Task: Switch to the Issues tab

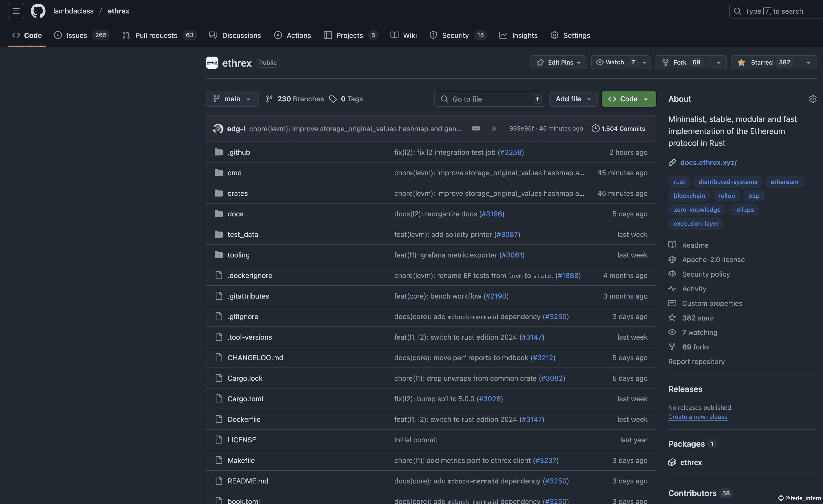Action: coord(82,35)
